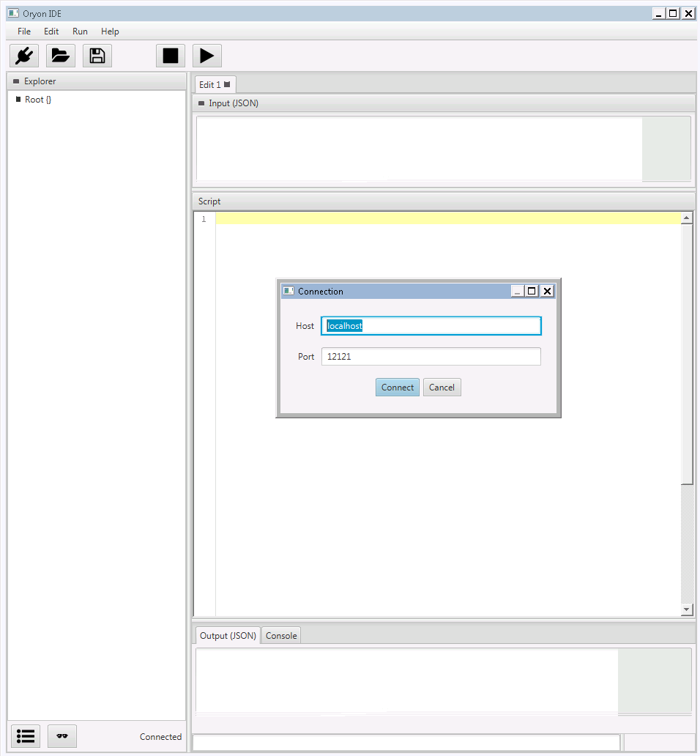Image resolution: width=700 pixels, height=756 pixels.
Task: Stop execution with the square stop button
Action: tap(171, 56)
